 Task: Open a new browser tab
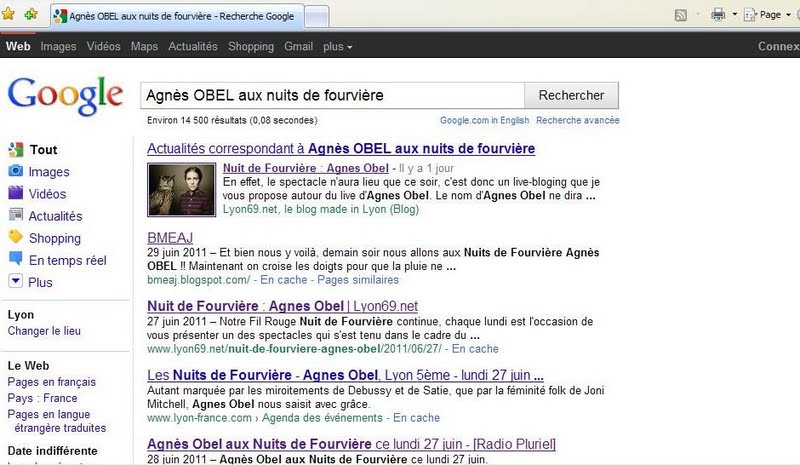(x=316, y=17)
